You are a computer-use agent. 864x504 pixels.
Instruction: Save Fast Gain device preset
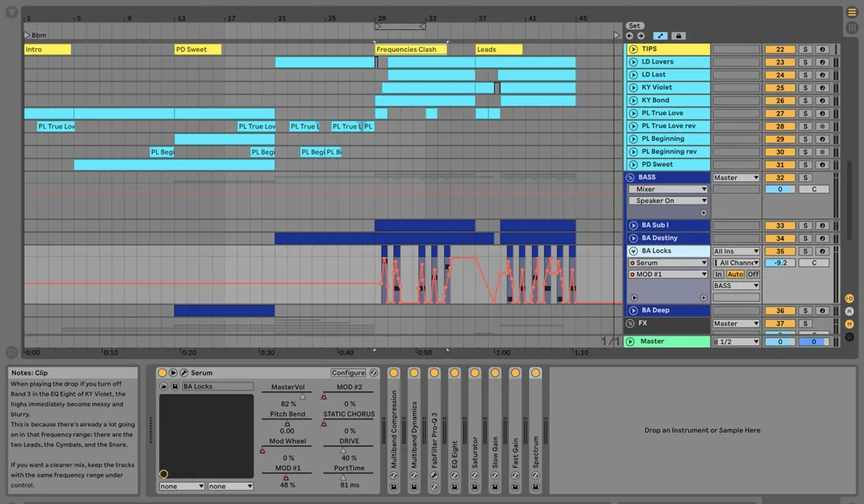(515, 487)
